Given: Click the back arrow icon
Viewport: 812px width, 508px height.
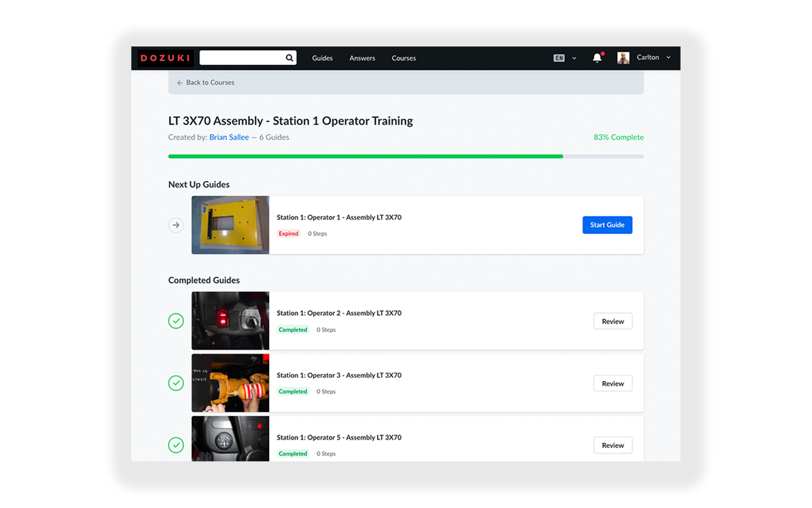Looking at the screenshot, I should [180, 83].
